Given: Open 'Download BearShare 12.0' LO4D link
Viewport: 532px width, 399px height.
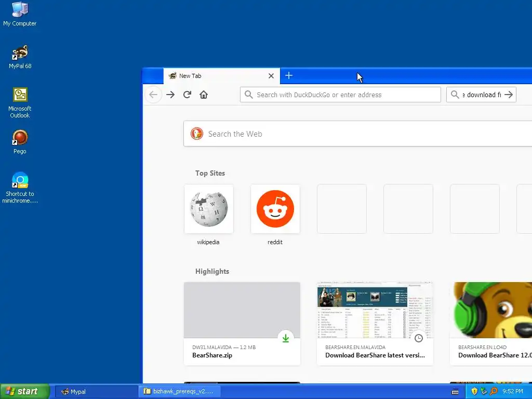Looking at the screenshot, I should tap(495, 355).
